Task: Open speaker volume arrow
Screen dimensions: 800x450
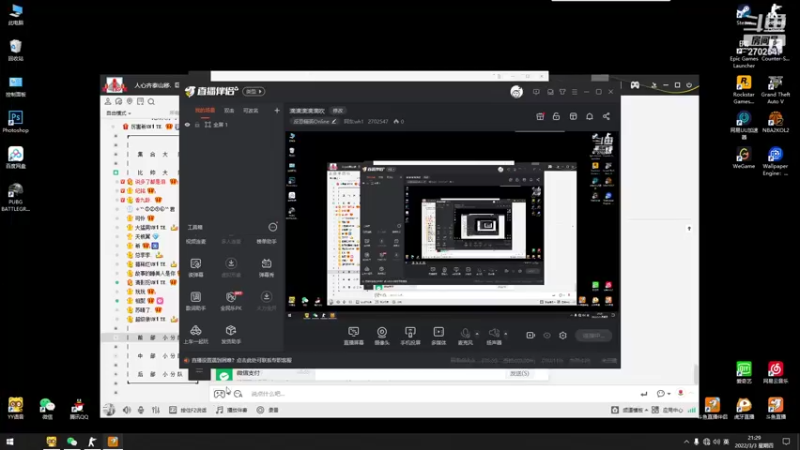Action: pyautogui.click(x=506, y=334)
